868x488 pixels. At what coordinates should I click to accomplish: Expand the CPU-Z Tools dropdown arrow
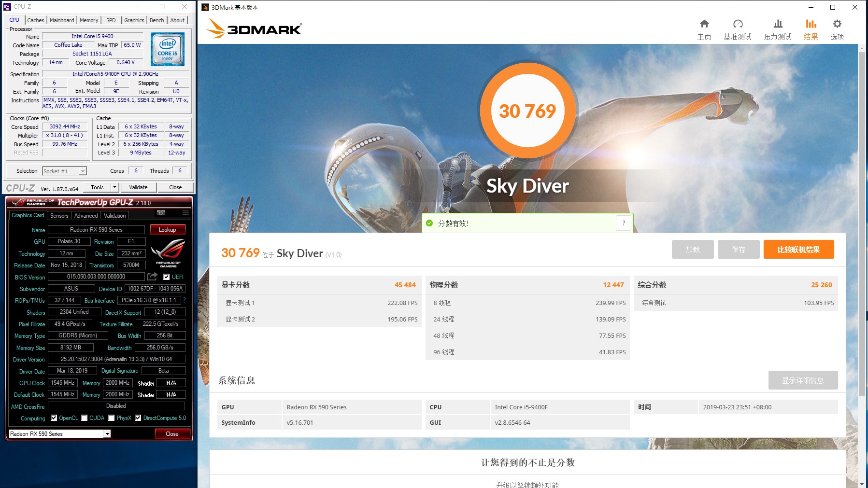click(114, 187)
